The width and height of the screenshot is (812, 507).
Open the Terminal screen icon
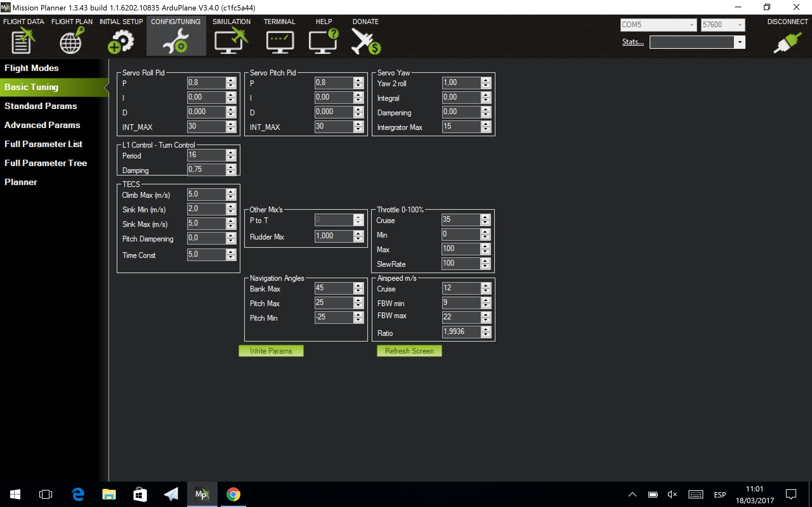[x=279, y=42]
